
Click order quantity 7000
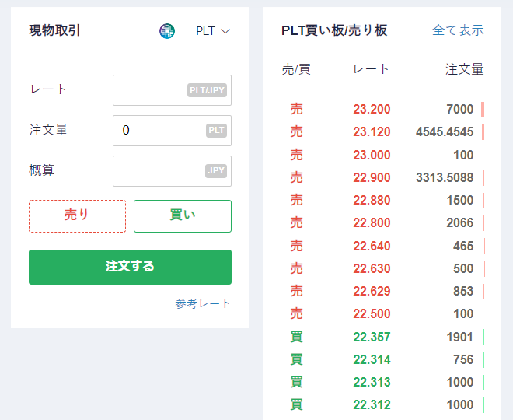coord(460,110)
